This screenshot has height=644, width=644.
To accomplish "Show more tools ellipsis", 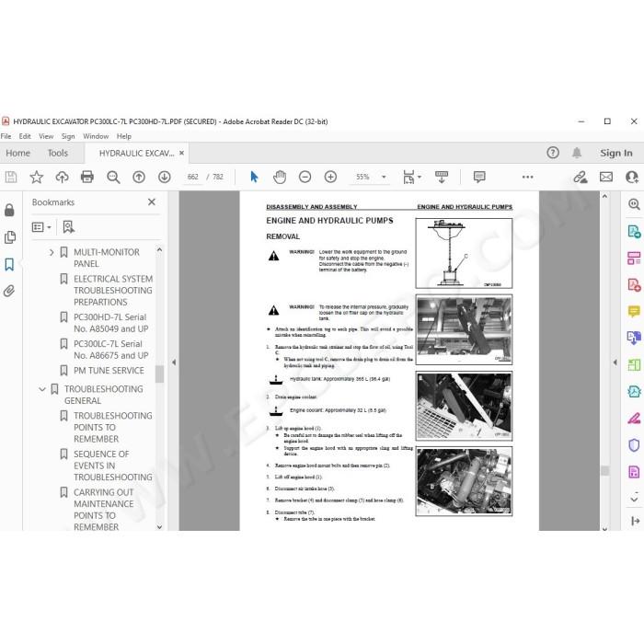I will click(528, 177).
